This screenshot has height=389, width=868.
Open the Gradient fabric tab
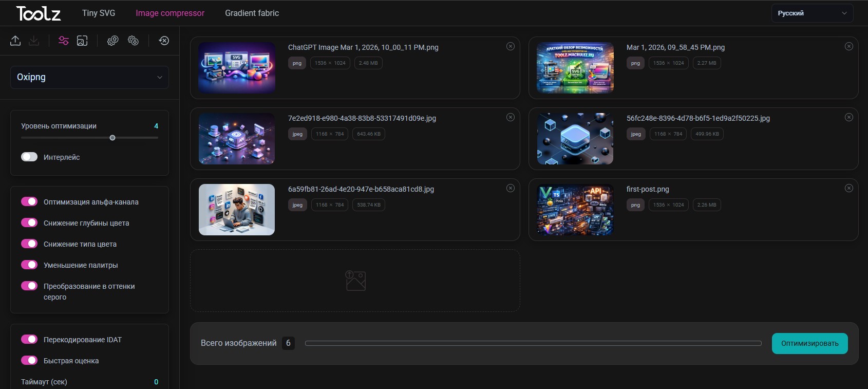pos(252,13)
